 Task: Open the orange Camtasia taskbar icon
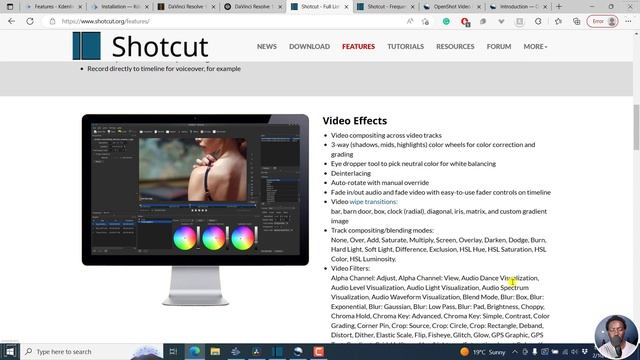point(319,351)
